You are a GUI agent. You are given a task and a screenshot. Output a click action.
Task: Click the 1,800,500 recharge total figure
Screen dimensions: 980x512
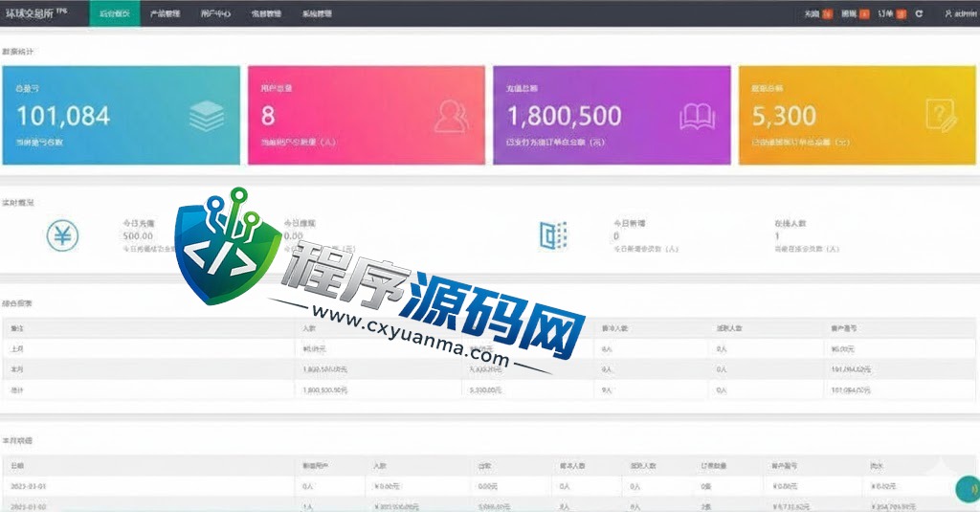coord(565,116)
